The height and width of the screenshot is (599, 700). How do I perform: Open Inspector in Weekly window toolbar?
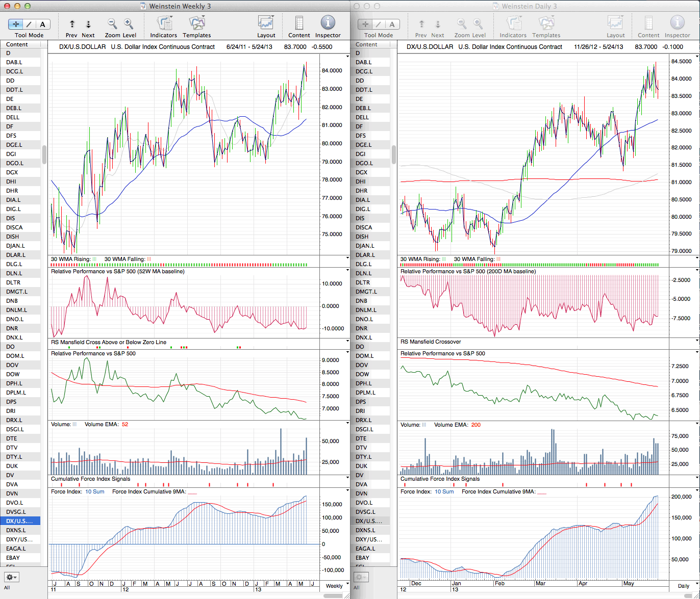click(328, 23)
